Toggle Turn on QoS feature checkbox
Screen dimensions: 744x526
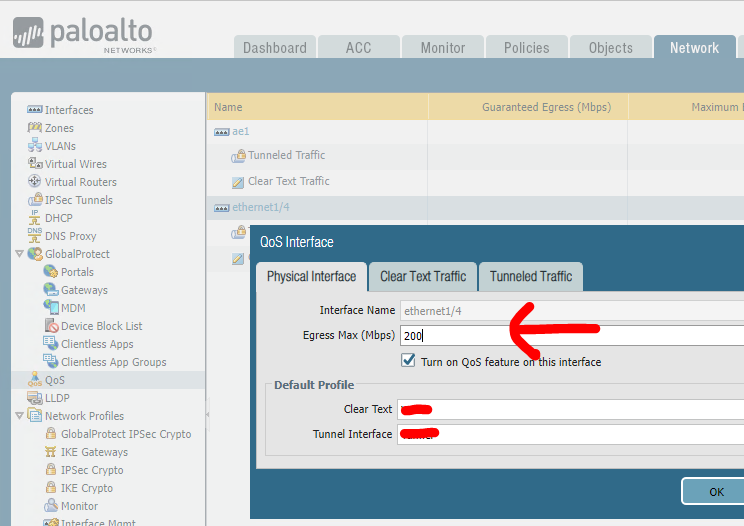click(x=408, y=360)
